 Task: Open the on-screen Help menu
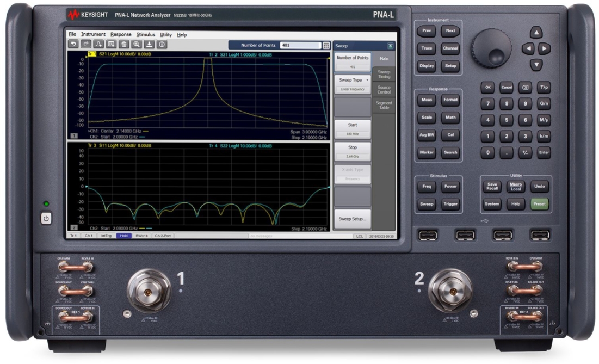pyautogui.click(x=182, y=34)
